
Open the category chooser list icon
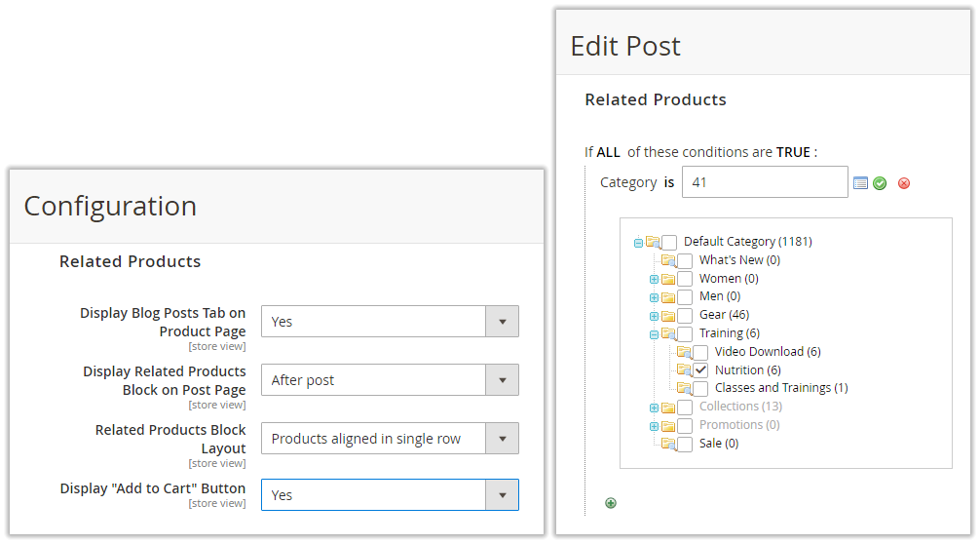tap(860, 183)
